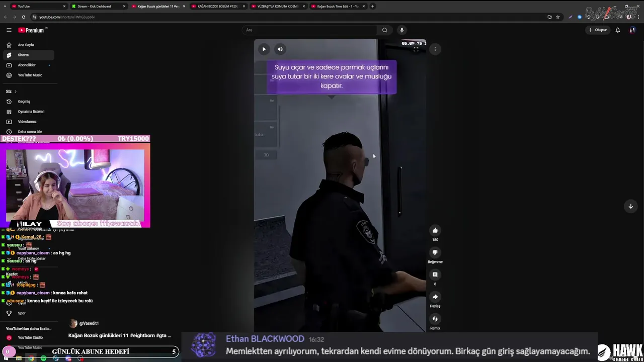Open Shorts in sidebar
The width and height of the screenshot is (644, 362).
[28, 55]
